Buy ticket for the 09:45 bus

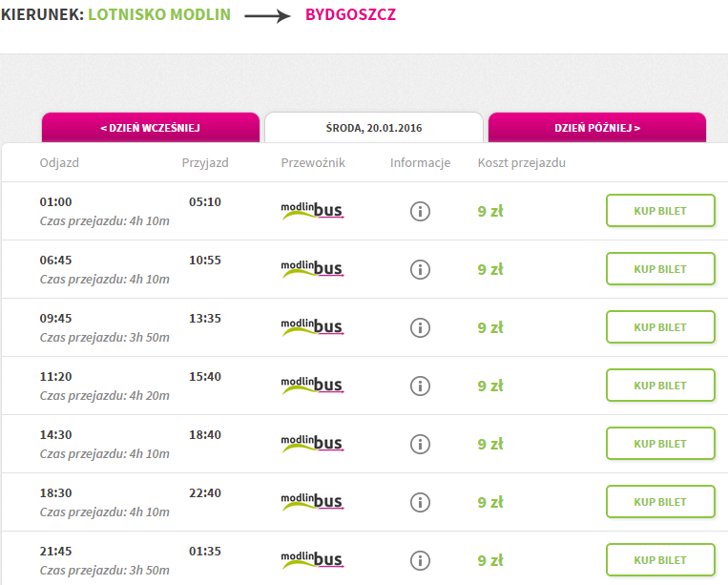[x=660, y=327]
